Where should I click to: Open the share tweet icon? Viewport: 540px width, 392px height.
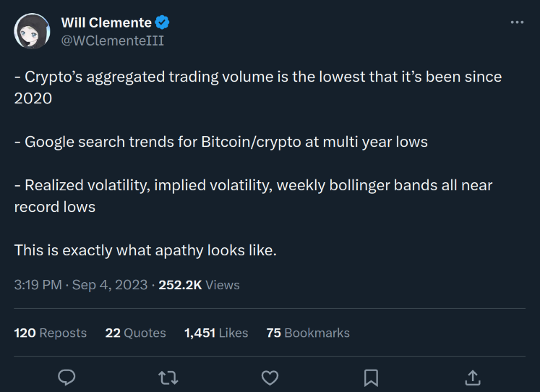pos(472,377)
